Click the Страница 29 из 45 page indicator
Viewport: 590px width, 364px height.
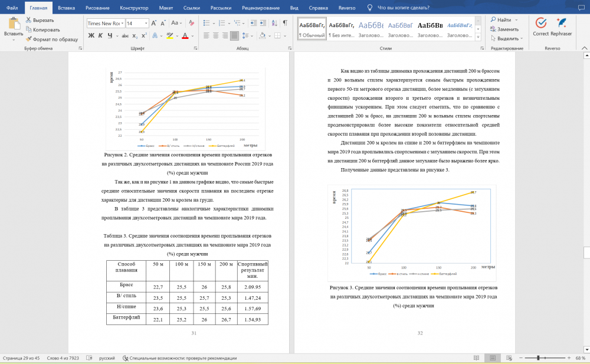tap(21, 358)
